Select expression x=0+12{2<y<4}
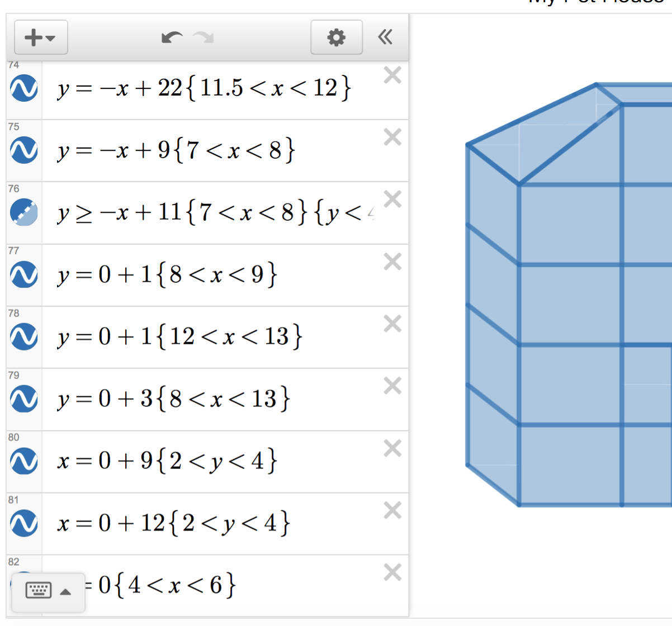This screenshot has height=626, width=672. coord(173,524)
